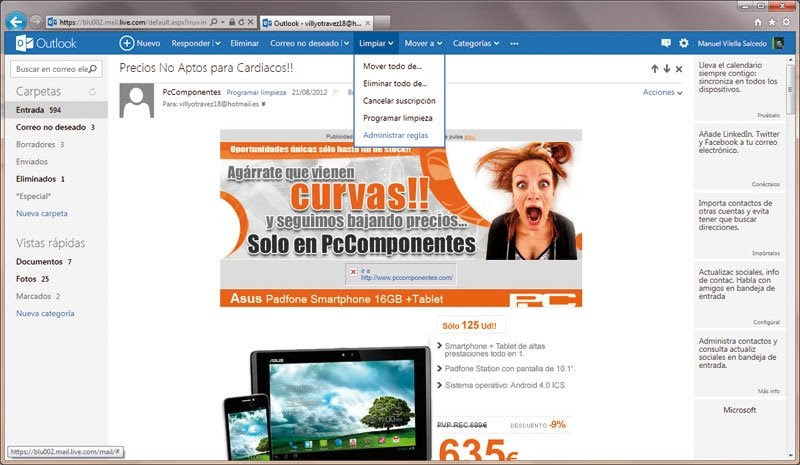Click the browser forward arrow button
Screen dimensions: 800x465
(36, 21)
